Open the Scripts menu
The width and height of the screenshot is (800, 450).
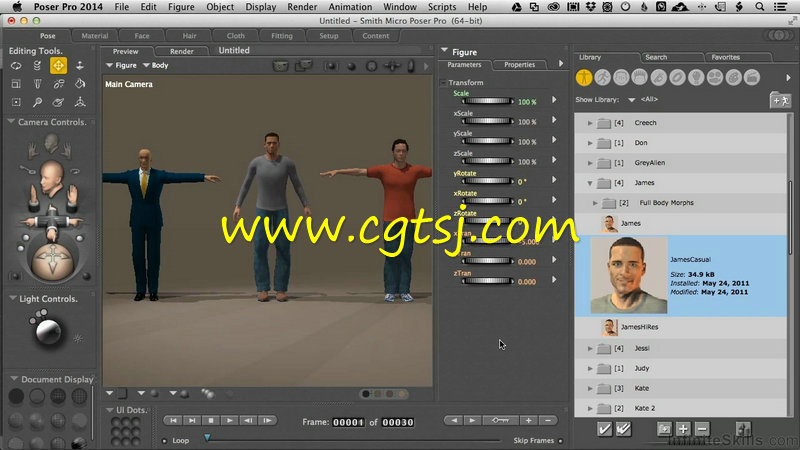coord(442,7)
